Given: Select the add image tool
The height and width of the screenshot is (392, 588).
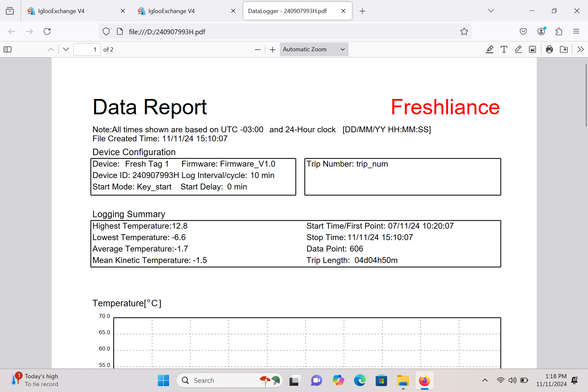Looking at the screenshot, I should 532,49.
